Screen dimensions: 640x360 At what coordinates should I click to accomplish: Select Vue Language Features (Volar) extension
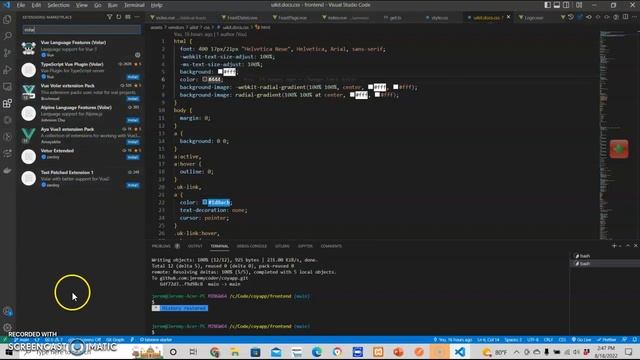point(81,49)
